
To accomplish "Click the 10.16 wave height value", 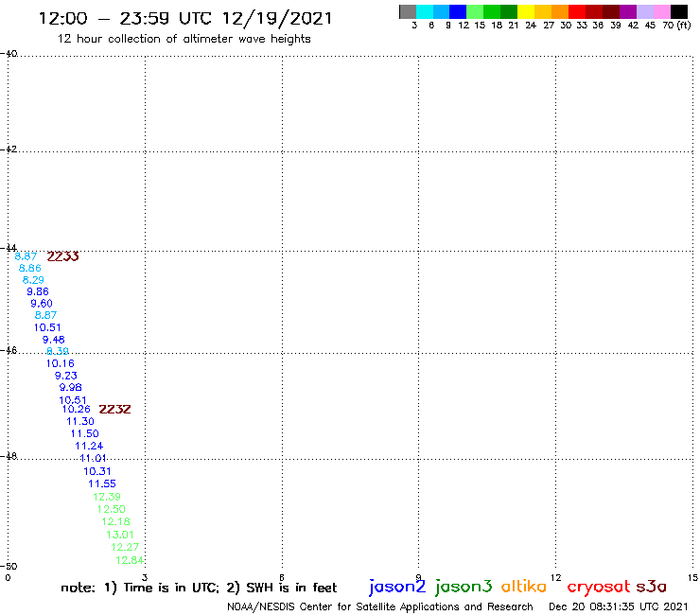I will point(61,363).
